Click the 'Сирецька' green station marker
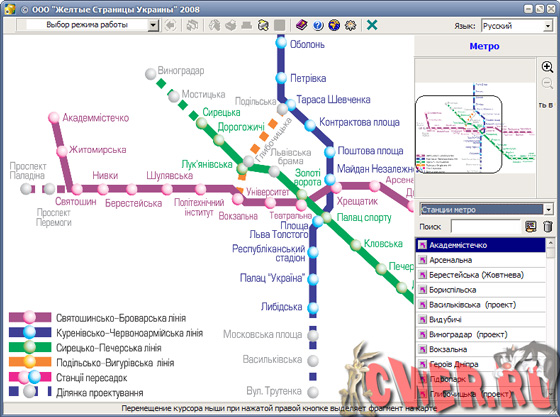560x417 pixels. pyautogui.click(x=201, y=123)
